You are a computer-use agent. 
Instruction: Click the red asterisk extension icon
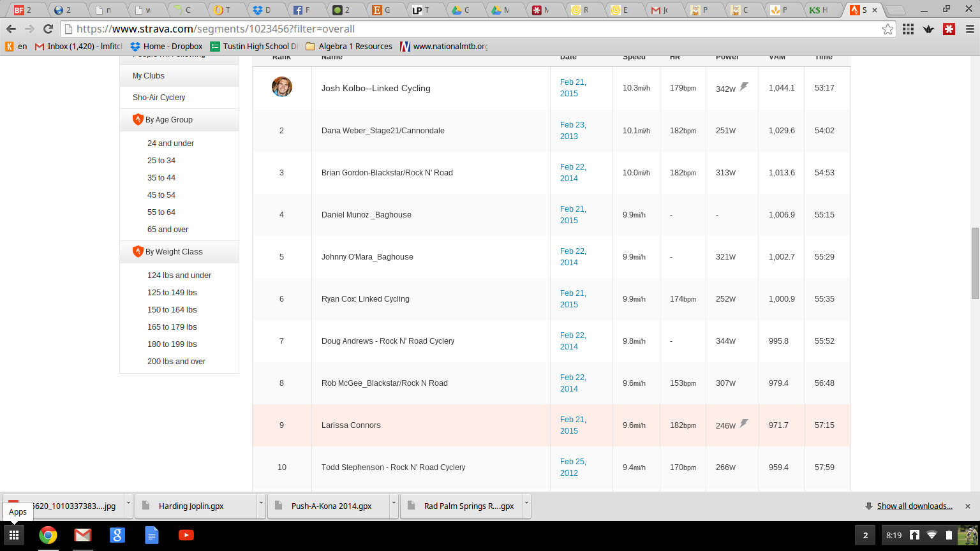(949, 29)
